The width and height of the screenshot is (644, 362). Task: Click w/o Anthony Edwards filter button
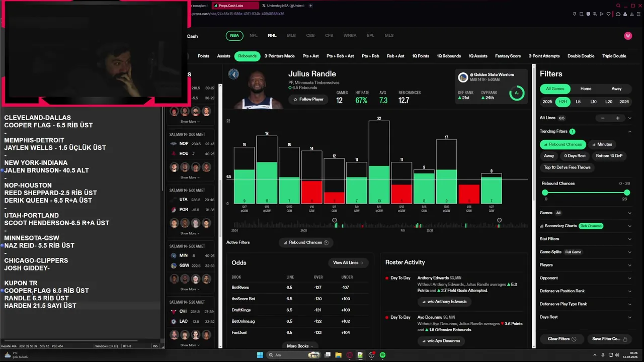(444, 302)
